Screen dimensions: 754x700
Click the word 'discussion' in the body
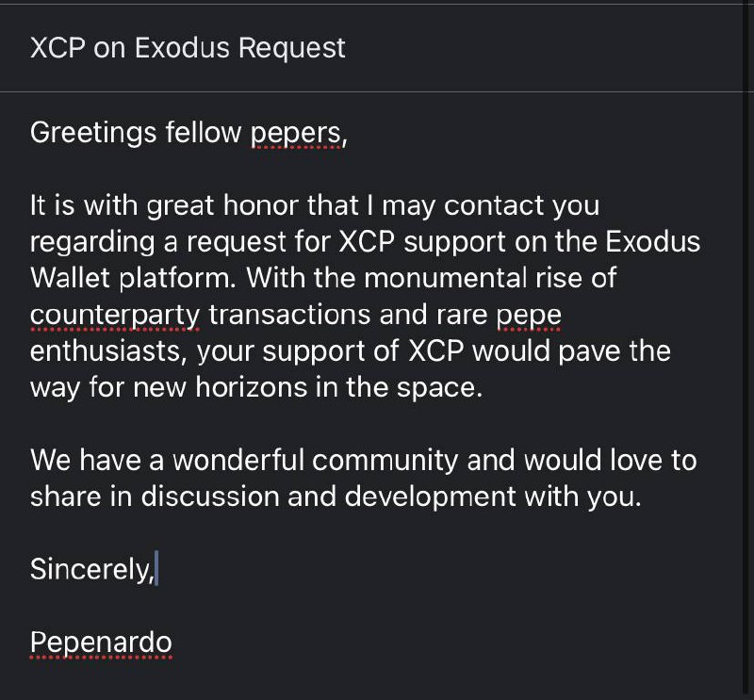tap(210, 497)
